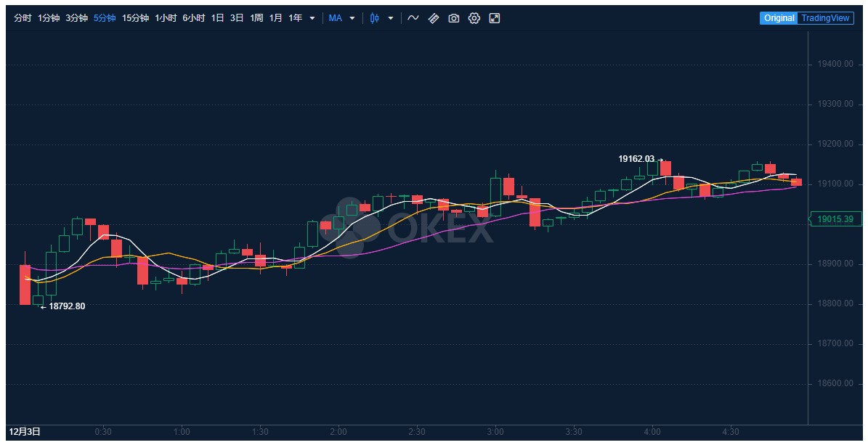Image resolution: width=868 pixels, height=445 pixels.
Task: Select the 3分钟 interval
Action: point(76,18)
